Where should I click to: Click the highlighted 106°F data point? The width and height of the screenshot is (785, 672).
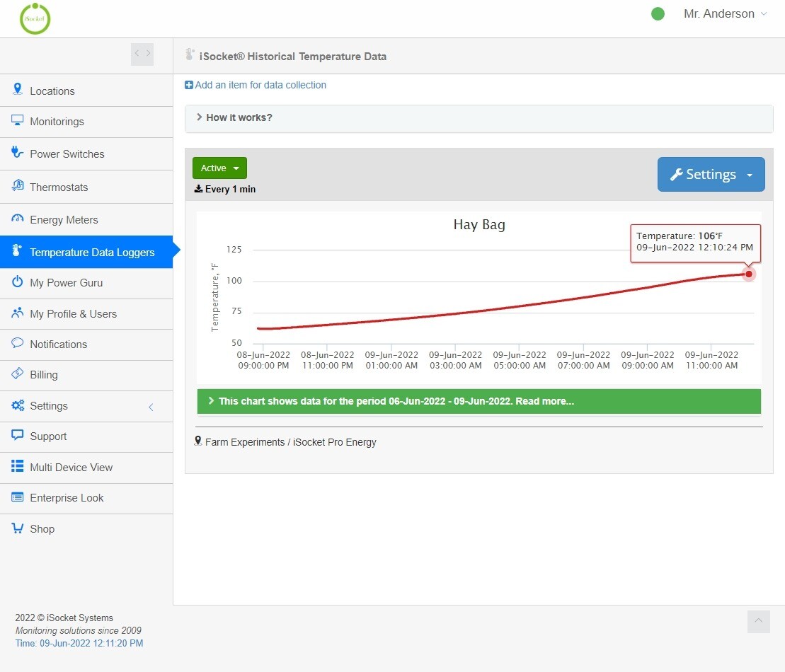tap(748, 274)
